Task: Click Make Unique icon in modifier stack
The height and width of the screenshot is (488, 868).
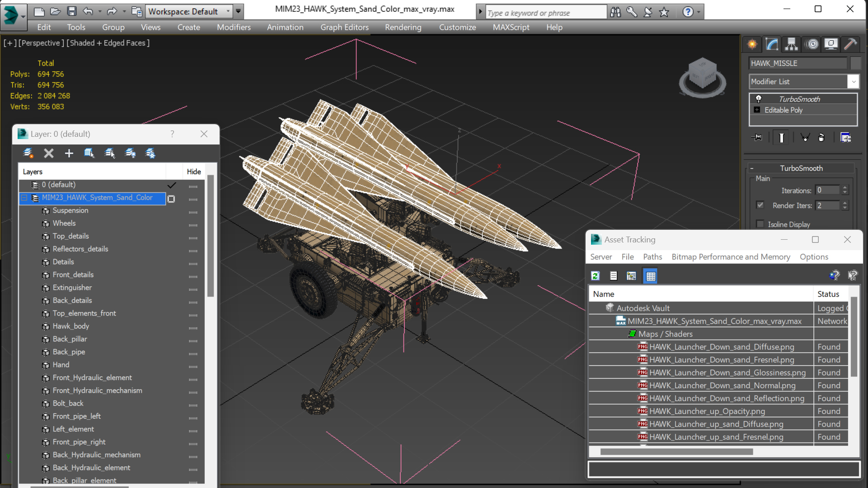Action: [x=805, y=137]
